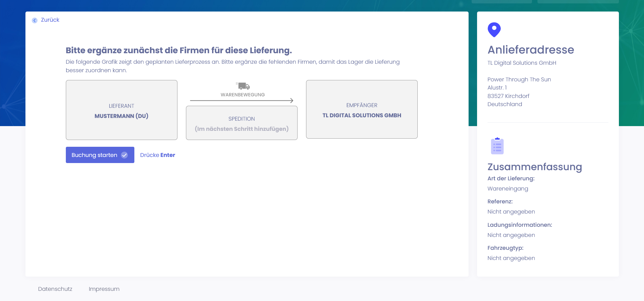The image size is (644, 301).
Task: Click the Drücke Enter hint text
Action: 157,155
